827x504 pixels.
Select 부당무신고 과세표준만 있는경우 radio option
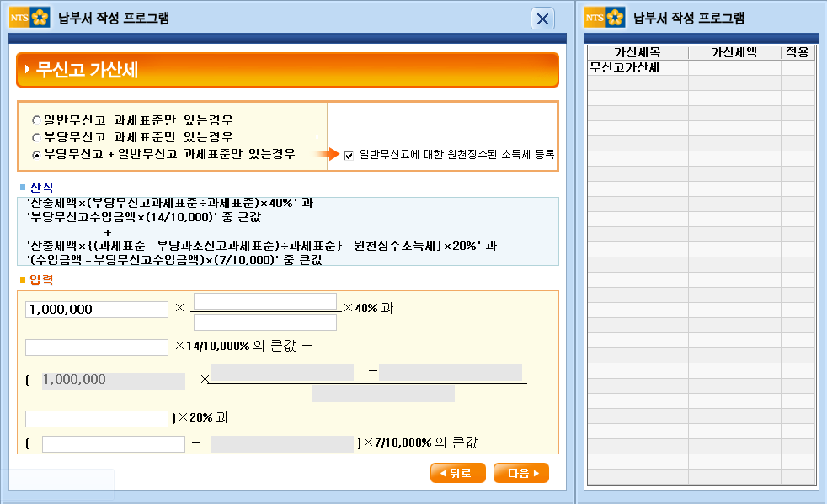click(36, 137)
